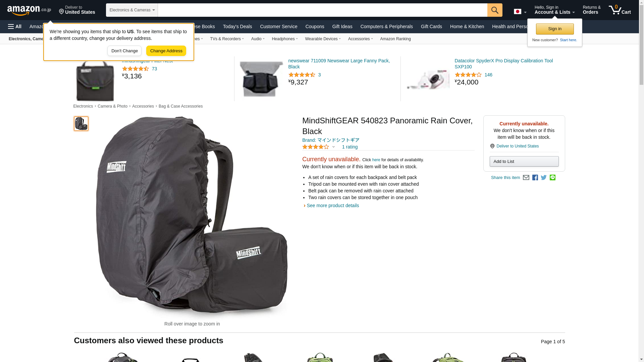644x362 pixels.
Task: Share this item via email icon
Action: coord(526,178)
